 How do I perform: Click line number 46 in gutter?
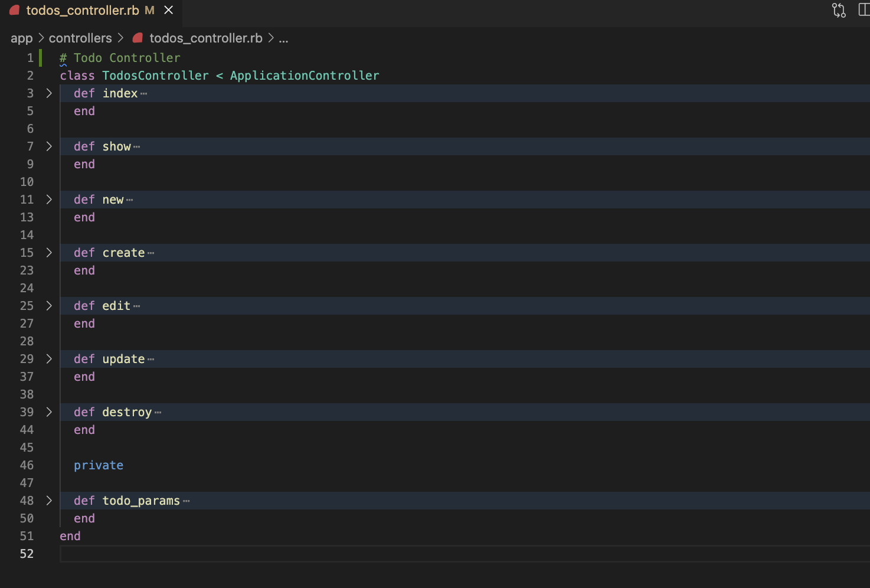(27, 465)
